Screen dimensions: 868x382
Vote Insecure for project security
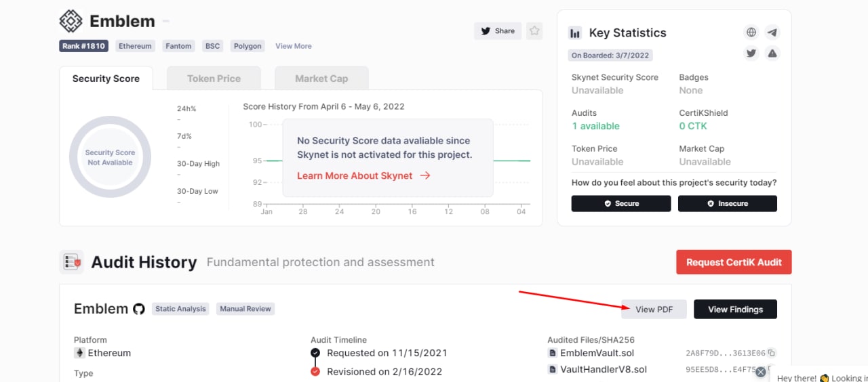point(728,203)
